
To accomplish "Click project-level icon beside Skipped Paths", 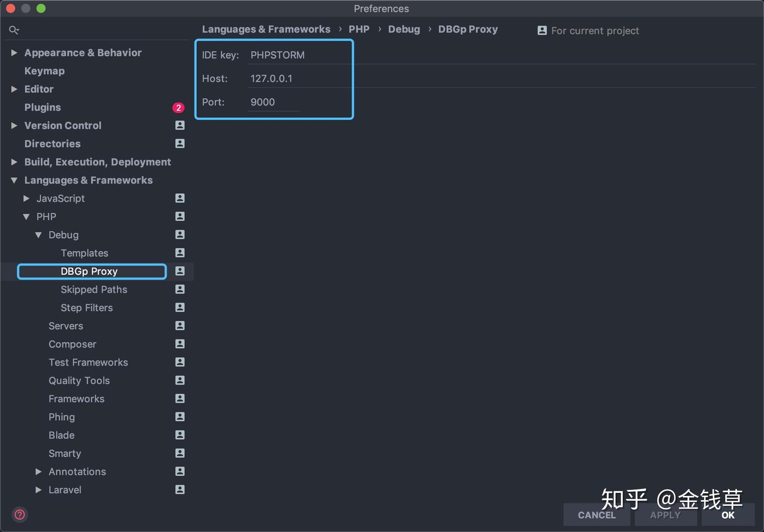I will click(x=180, y=289).
